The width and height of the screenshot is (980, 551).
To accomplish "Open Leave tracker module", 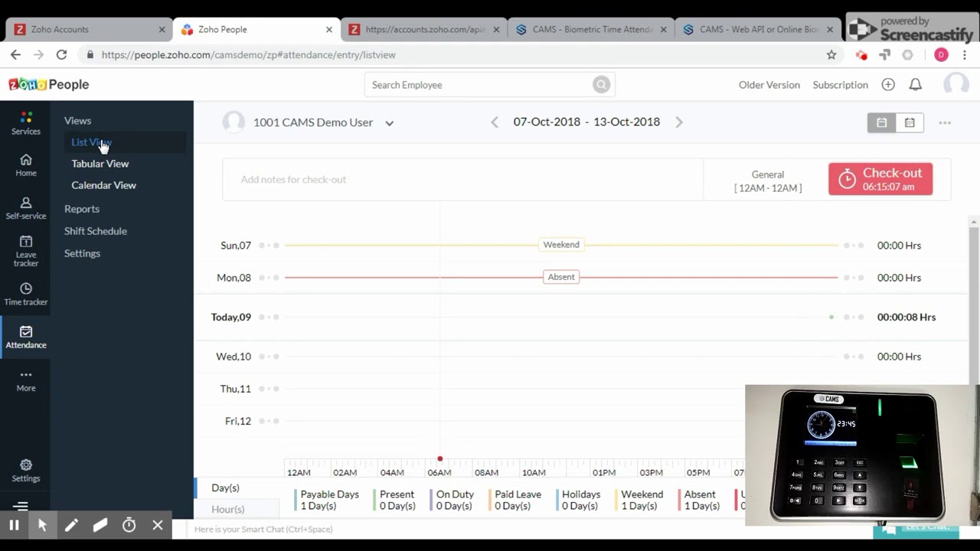I will coord(26,251).
